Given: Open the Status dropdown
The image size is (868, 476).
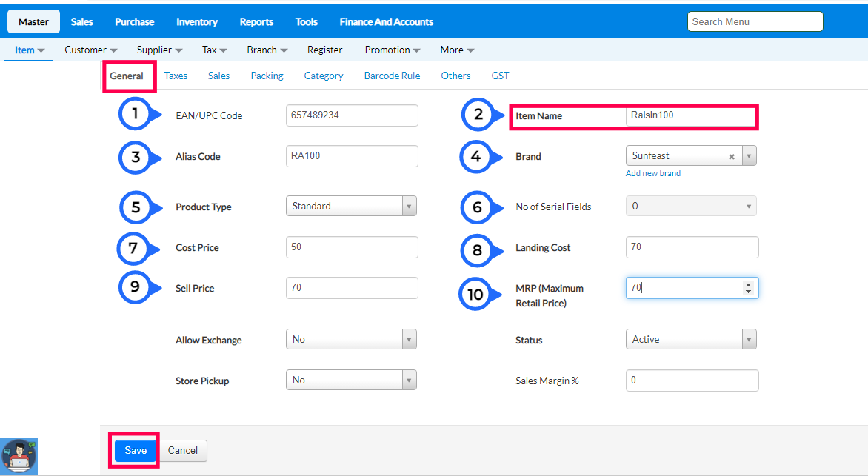Looking at the screenshot, I should pos(690,340).
